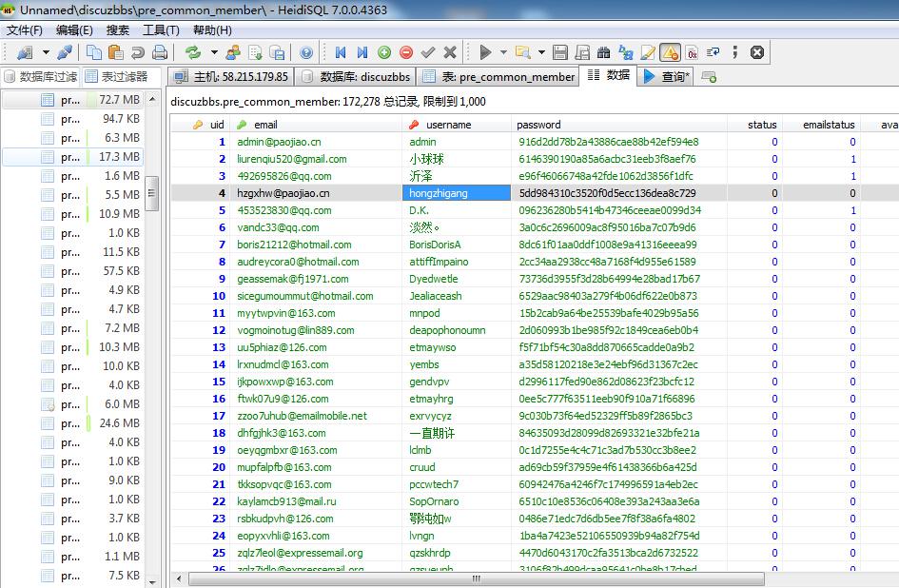Viewport: 899px width, 588px height.
Task: Click the semicolon delimiter icon
Action: pyautogui.click(x=735, y=52)
